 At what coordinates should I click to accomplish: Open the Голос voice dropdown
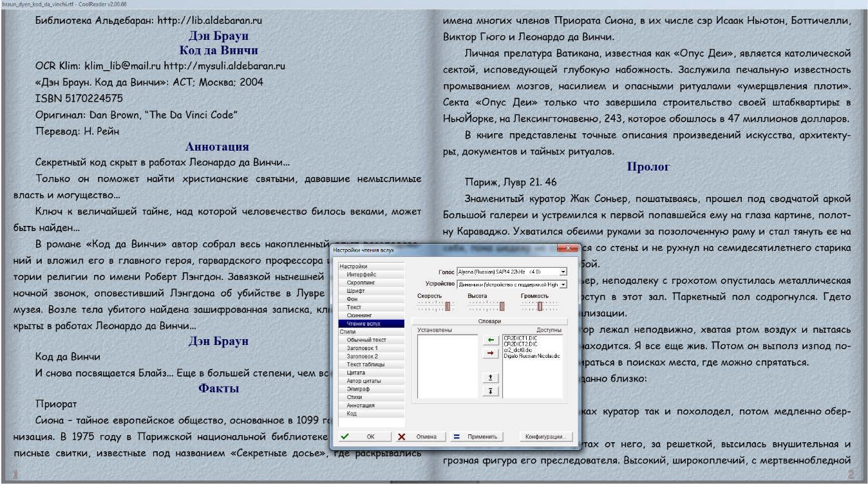tap(563, 272)
